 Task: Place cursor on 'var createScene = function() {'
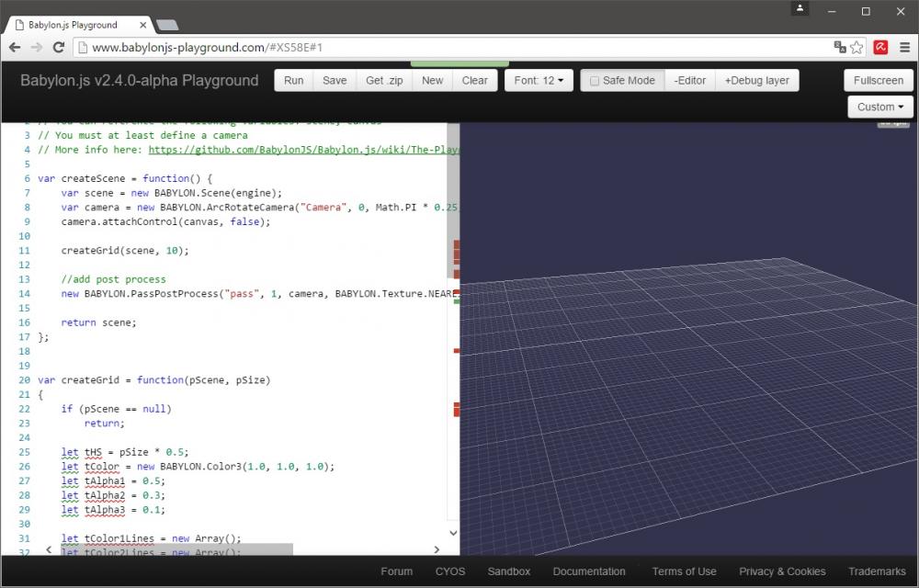pyautogui.click(x=125, y=178)
